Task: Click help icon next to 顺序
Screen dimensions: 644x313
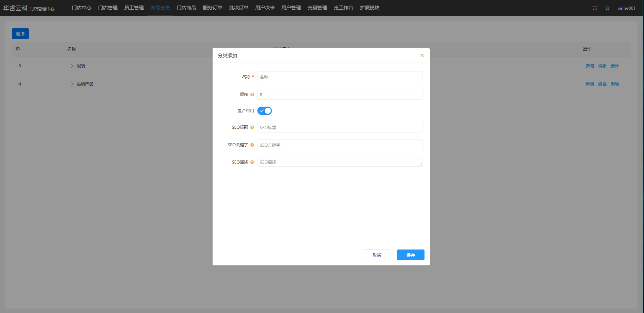Action: point(252,95)
